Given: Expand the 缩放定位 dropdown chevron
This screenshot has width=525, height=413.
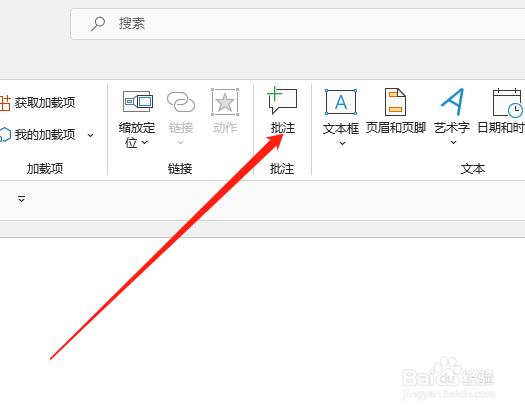Looking at the screenshot, I should click(x=145, y=143).
